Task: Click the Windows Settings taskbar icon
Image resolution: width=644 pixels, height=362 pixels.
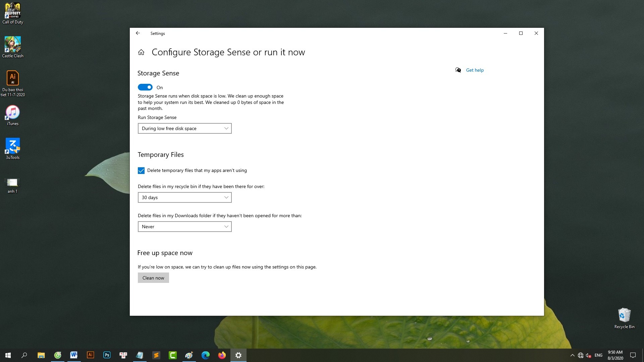Action: tap(238, 355)
